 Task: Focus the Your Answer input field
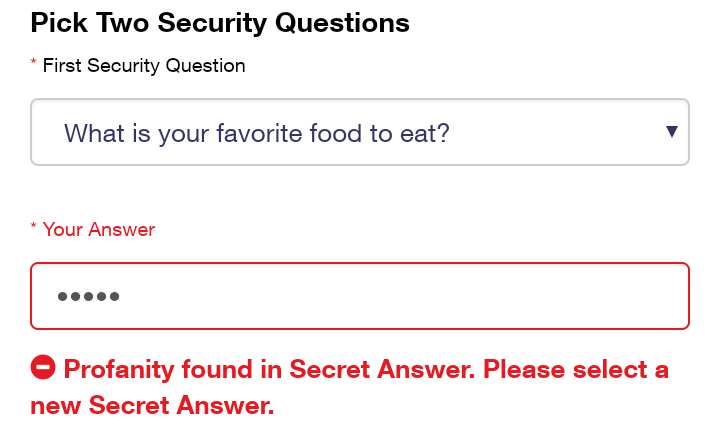tap(360, 296)
